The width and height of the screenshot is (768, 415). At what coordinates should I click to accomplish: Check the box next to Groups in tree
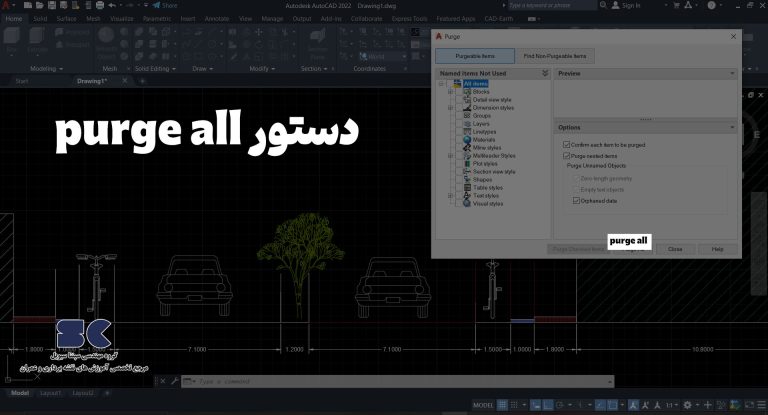pos(458,116)
